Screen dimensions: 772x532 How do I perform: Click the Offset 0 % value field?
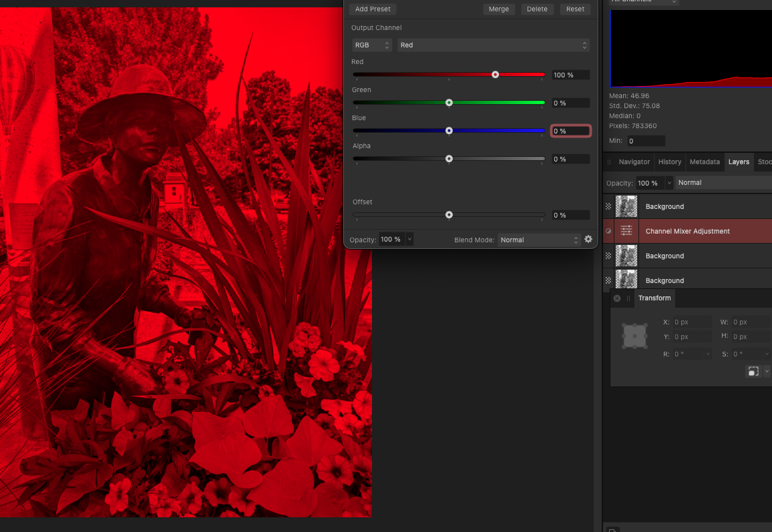tap(570, 215)
